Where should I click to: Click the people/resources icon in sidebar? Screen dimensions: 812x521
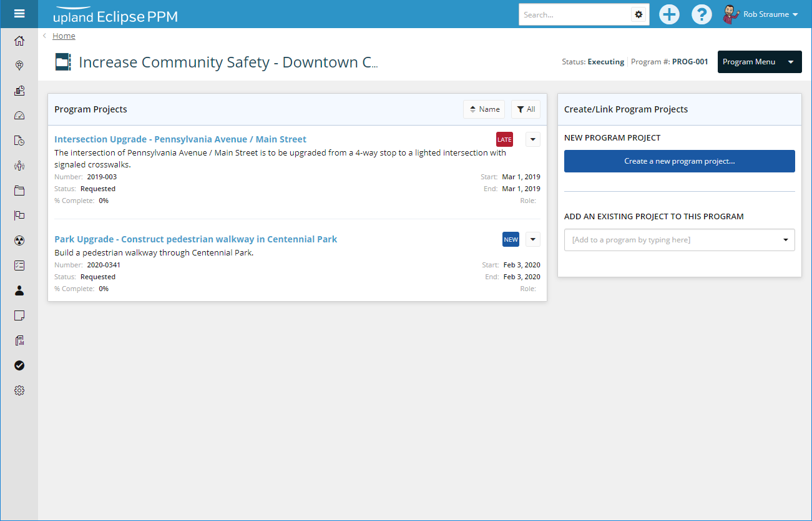[x=19, y=166]
